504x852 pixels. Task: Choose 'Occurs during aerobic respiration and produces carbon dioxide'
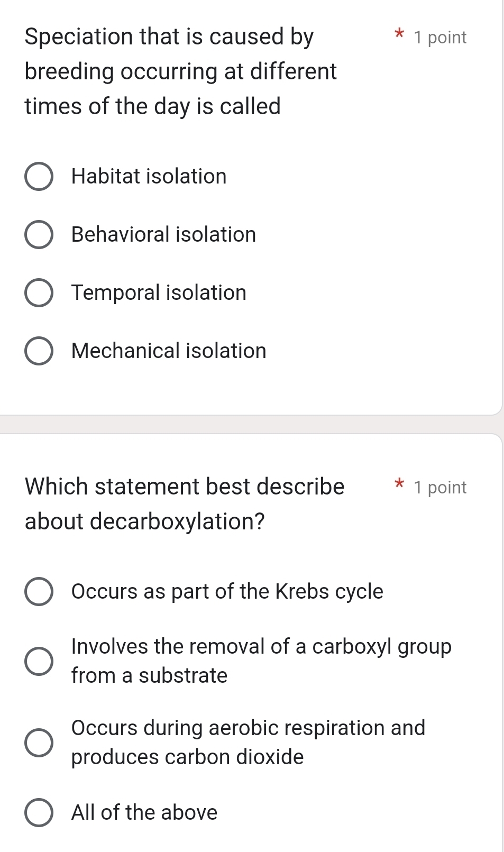point(38,742)
